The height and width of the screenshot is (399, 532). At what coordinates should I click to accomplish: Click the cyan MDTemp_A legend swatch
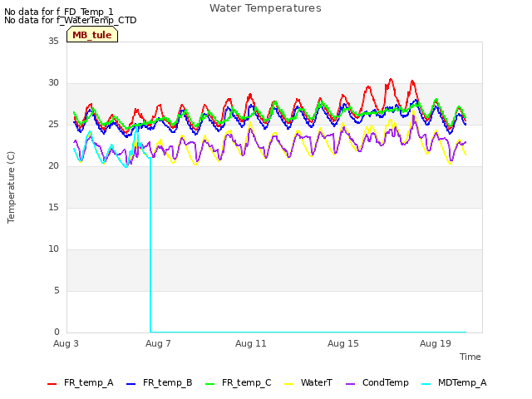426,384
